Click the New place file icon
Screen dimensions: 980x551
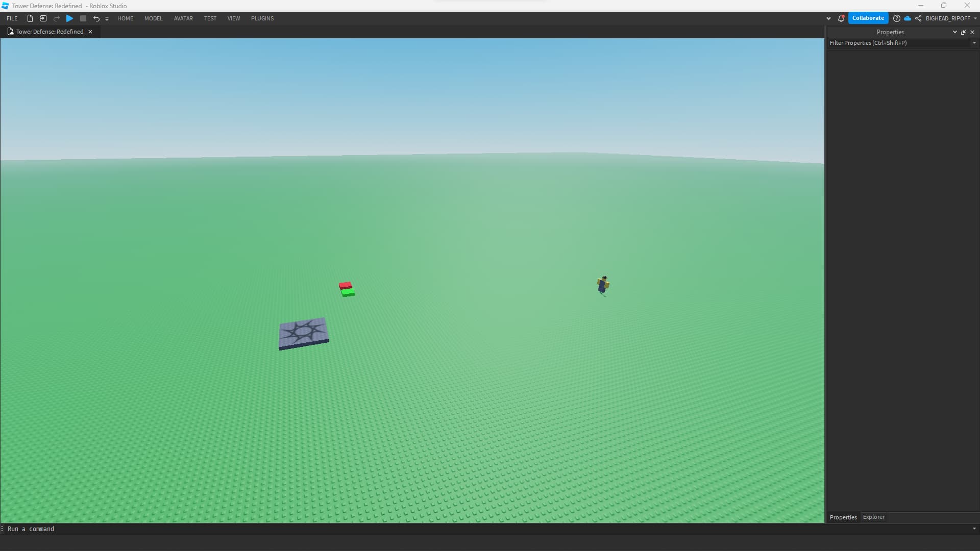(30, 18)
